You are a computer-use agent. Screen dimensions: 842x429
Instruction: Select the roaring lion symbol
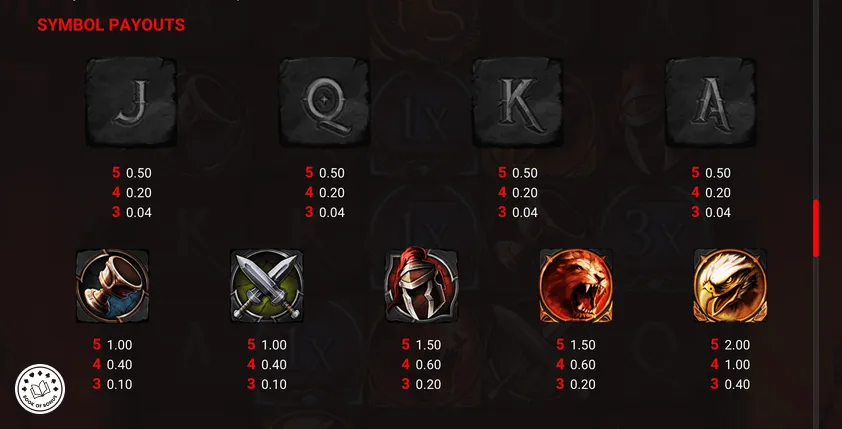(x=576, y=286)
